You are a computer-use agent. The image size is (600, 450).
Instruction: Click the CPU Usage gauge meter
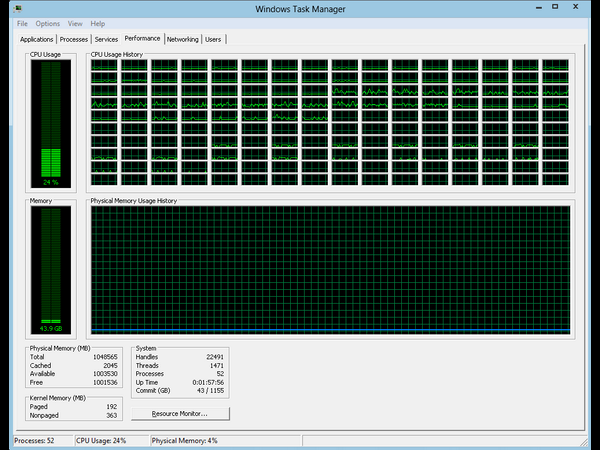click(x=50, y=123)
